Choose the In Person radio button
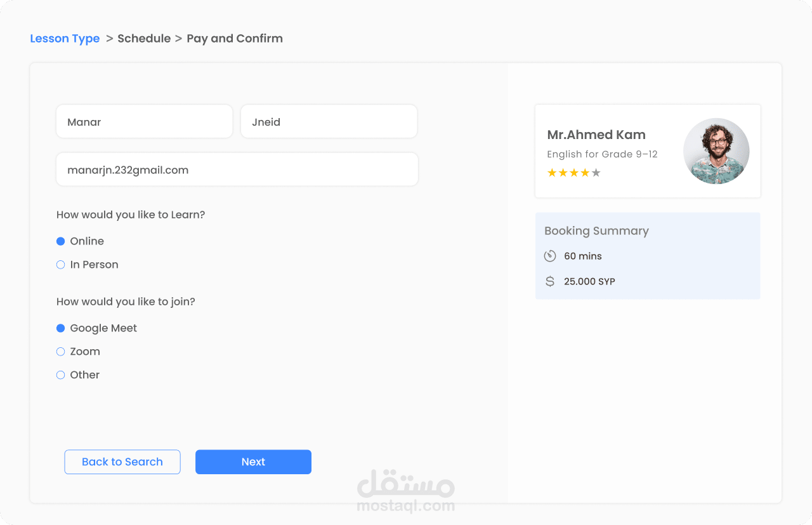This screenshot has height=525, width=812. (61, 265)
